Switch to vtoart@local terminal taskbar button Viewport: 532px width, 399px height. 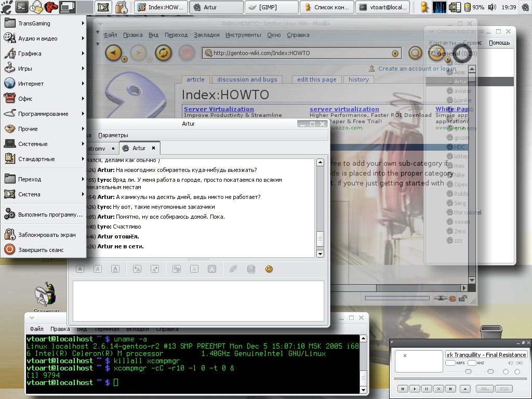[383, 7]
